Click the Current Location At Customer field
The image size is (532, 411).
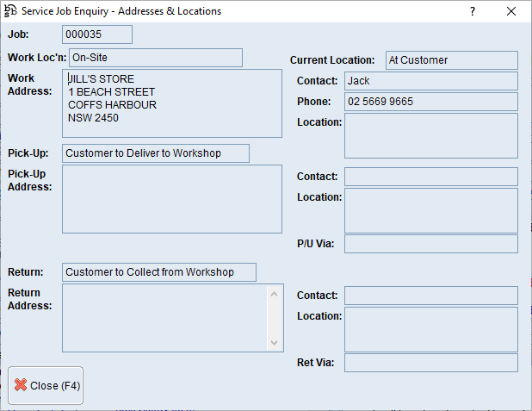[451, 60]
